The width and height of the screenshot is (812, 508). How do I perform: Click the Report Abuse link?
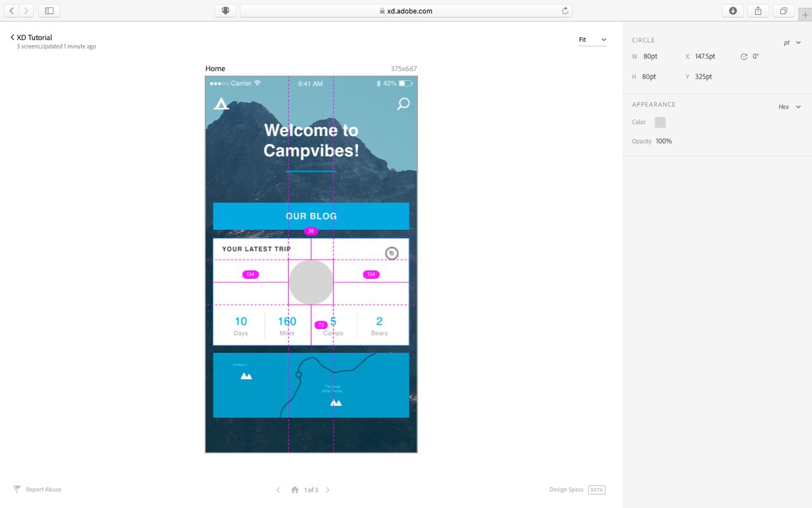click(44, 490)
